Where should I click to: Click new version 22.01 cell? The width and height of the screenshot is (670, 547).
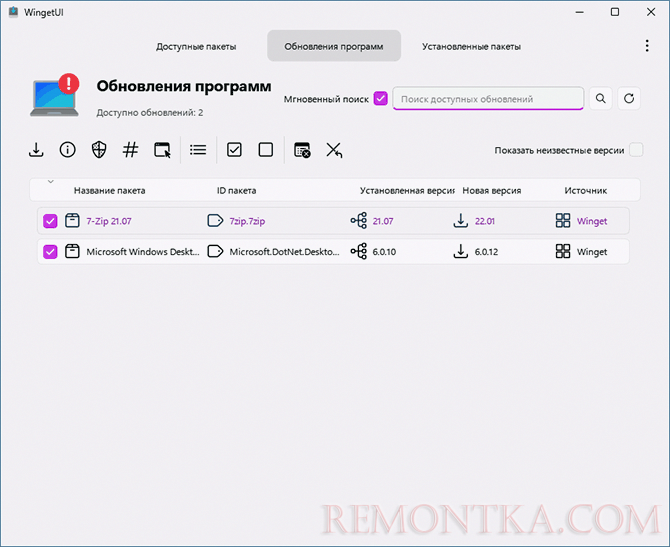click(485, 221)
